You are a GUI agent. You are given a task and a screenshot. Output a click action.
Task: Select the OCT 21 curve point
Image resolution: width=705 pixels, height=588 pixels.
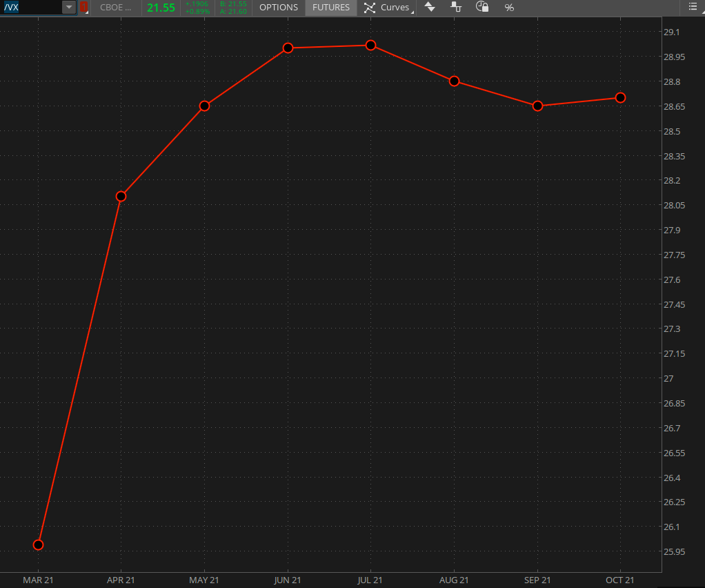[x=620, y=97]
